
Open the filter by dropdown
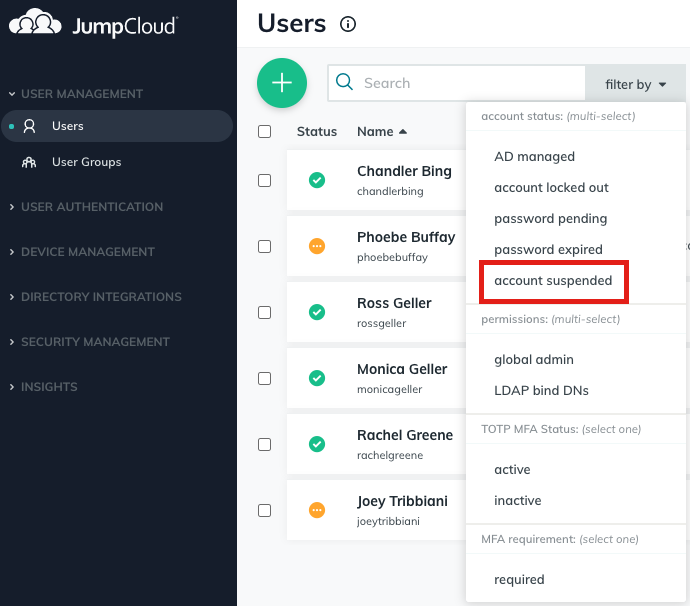(x=635, y=85)
